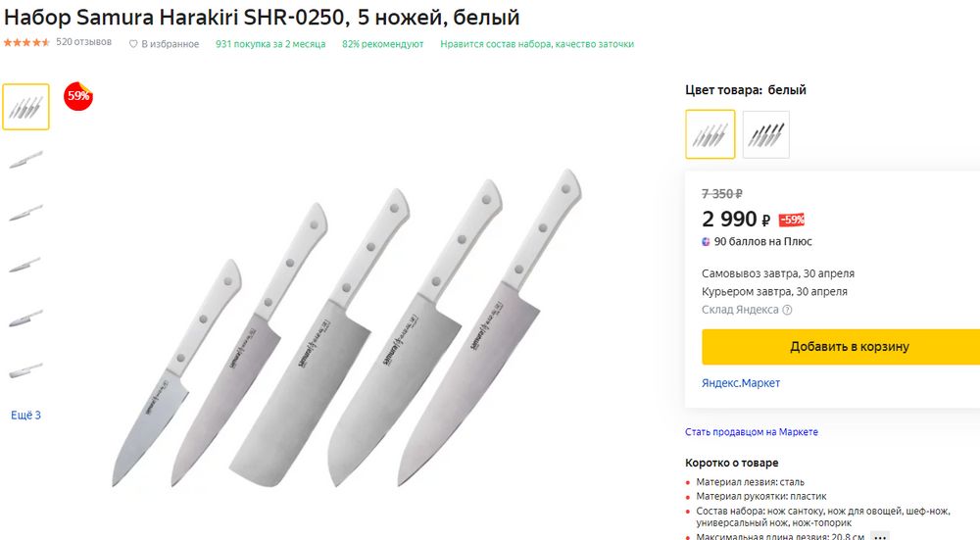The height and width of the screenshot is (540, 980).
Task: Open the fifth gallery thumbnail
Action: (x=25, y=318)
